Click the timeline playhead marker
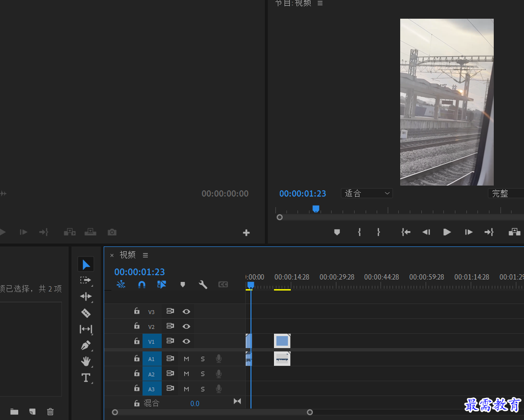524x420 pixels. point(250,285)
